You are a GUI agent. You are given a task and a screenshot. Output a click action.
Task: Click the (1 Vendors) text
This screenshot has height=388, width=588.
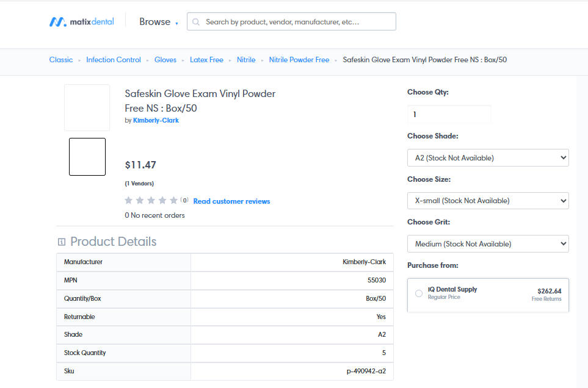point(139,184)
